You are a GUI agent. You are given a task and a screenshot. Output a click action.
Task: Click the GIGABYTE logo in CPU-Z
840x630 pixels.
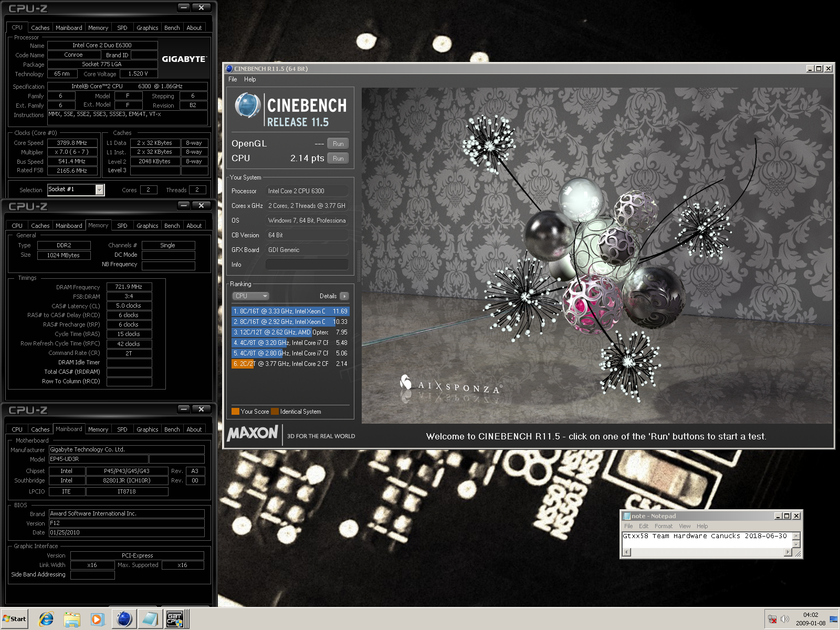[184, 59]
